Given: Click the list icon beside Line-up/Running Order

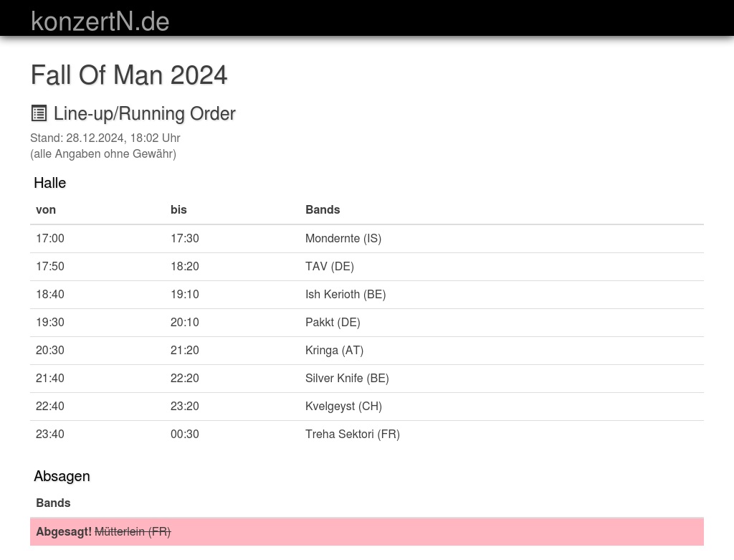Looking at the screenshot, I should point(39,113).
